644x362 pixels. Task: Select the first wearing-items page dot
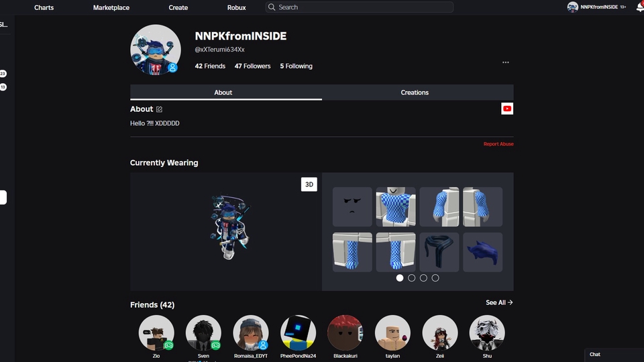400,278
